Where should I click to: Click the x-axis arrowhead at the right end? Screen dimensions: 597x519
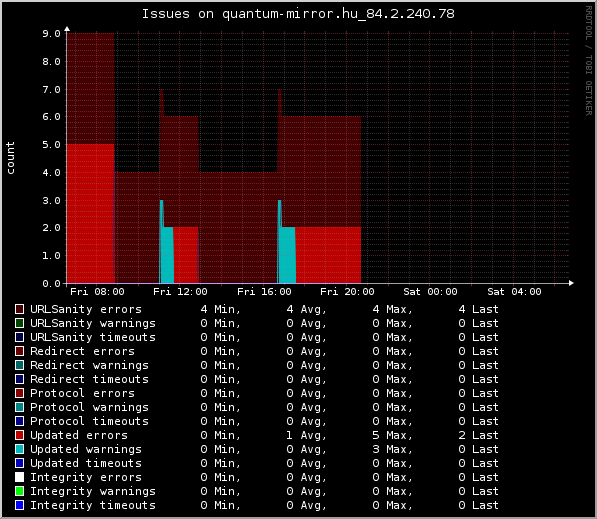[x=571, y=283]
